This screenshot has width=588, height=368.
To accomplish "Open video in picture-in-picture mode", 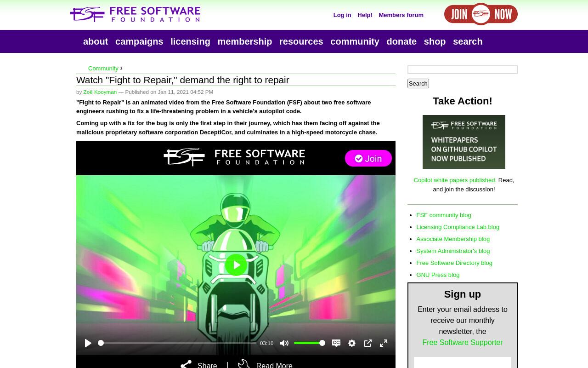I will click(x=368, y=343).
